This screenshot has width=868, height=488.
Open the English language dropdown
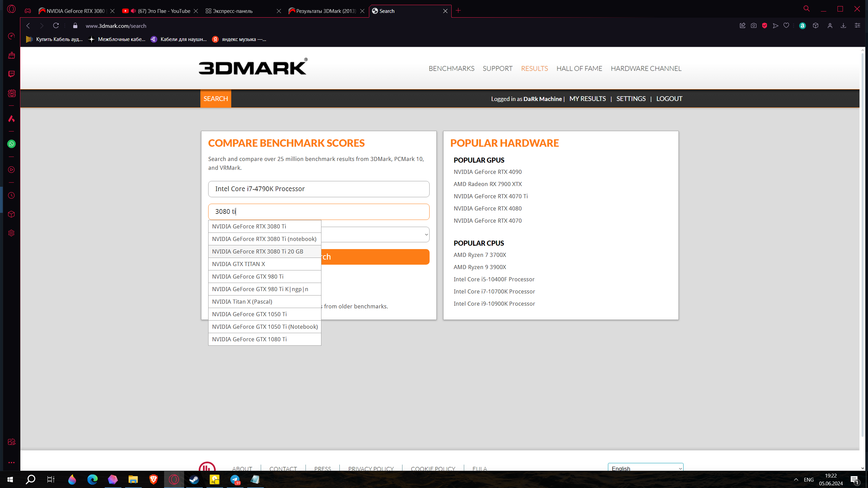click(x=645, y=468)
